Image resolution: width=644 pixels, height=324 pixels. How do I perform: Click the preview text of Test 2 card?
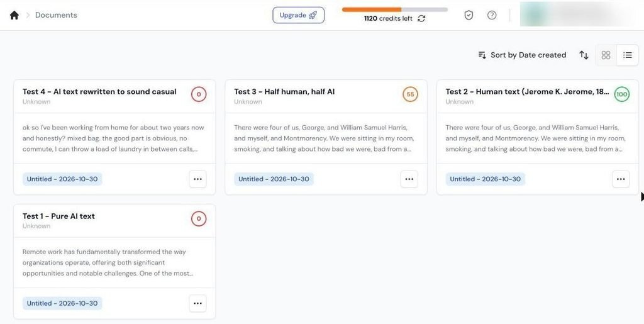[536, 138]
